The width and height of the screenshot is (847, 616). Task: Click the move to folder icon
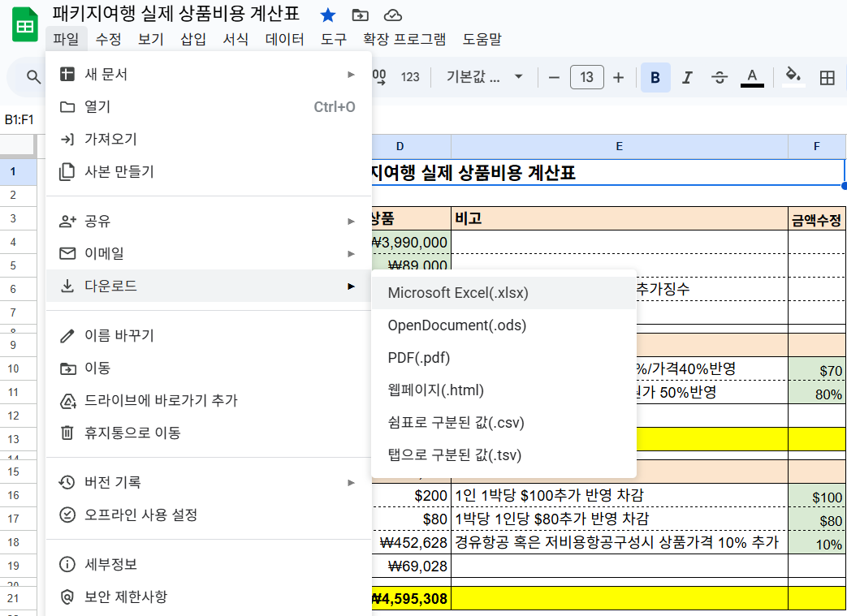pyautogui.click(x=360, y=14)
